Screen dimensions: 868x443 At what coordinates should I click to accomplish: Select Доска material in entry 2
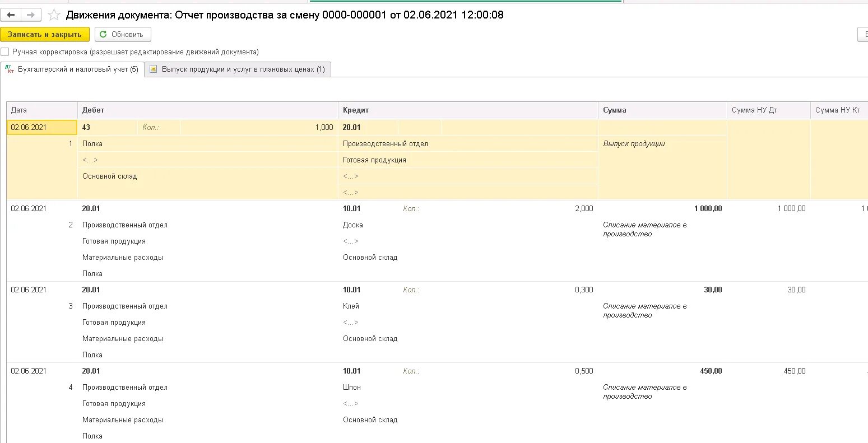(353, 225)
